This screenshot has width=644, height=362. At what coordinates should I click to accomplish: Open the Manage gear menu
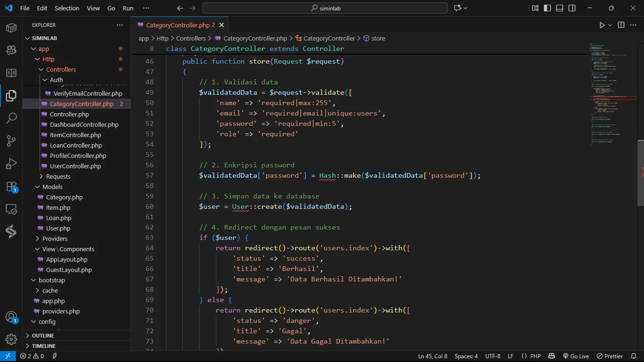click(x=11, y=339)
